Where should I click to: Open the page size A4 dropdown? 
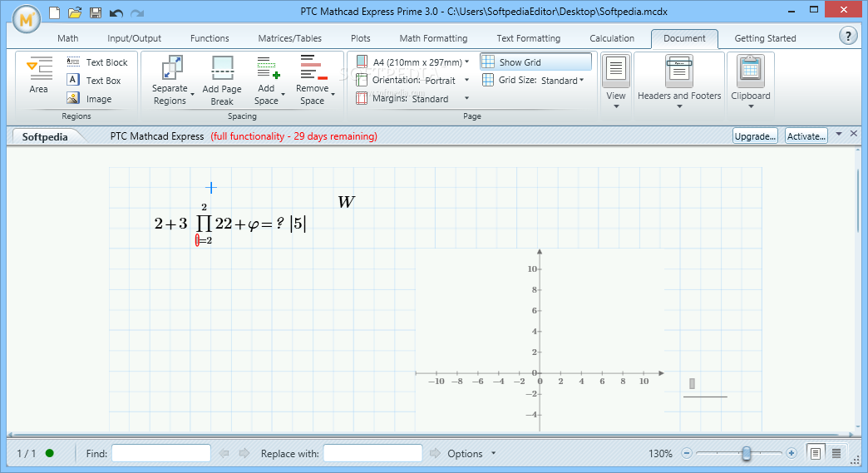467,62
